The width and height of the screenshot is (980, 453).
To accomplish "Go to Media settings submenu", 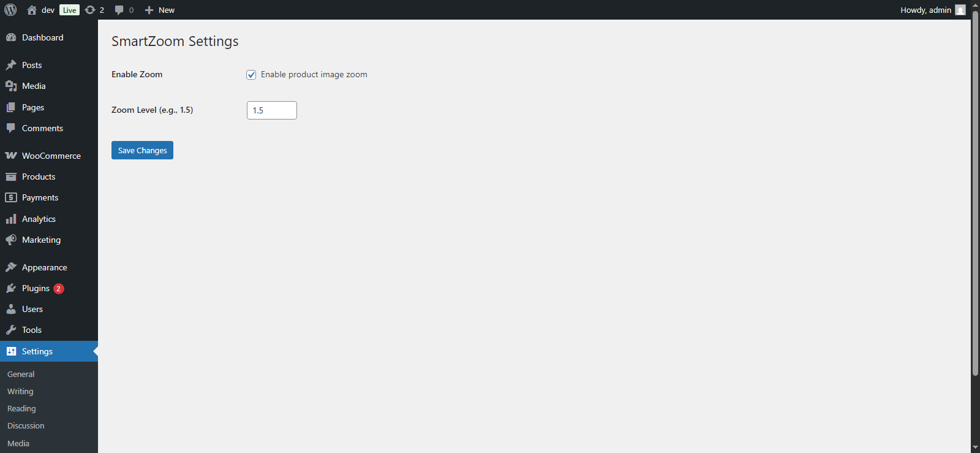I will click(x=18, y=443).
